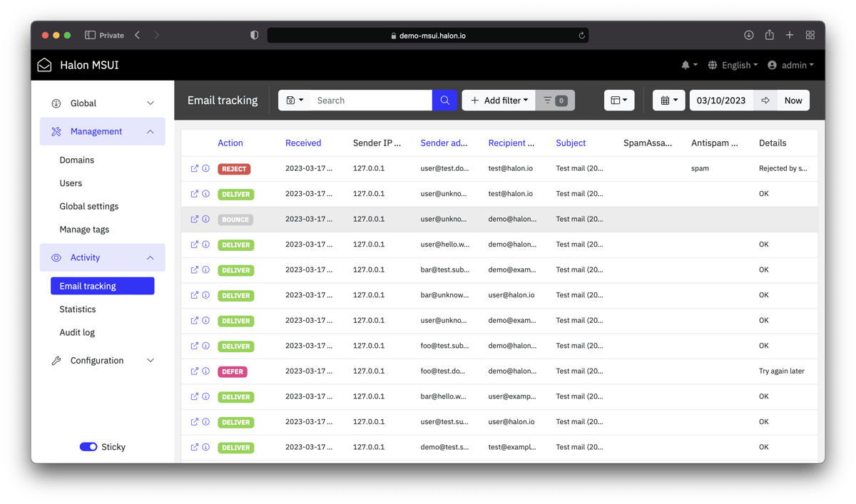Open link icon for user@hello.w... row
Viewport: 856px width, 504px height.
pyautogui.click(x=194, y=245)
